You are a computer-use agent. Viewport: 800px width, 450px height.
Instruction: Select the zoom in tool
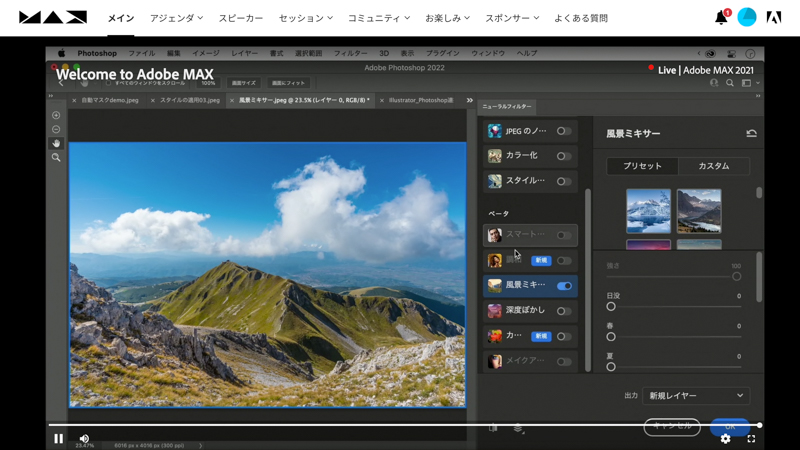(56, 115)
